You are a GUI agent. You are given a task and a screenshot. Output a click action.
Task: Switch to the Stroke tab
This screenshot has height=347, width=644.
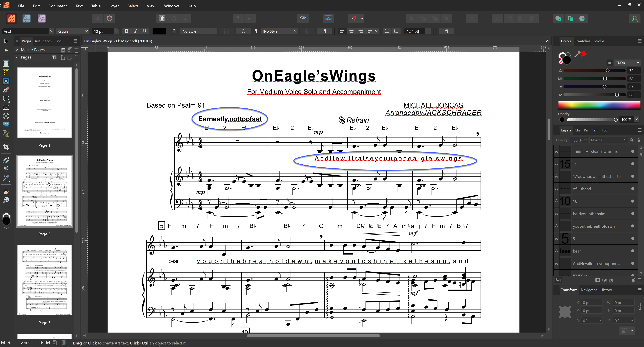[598, 41]
